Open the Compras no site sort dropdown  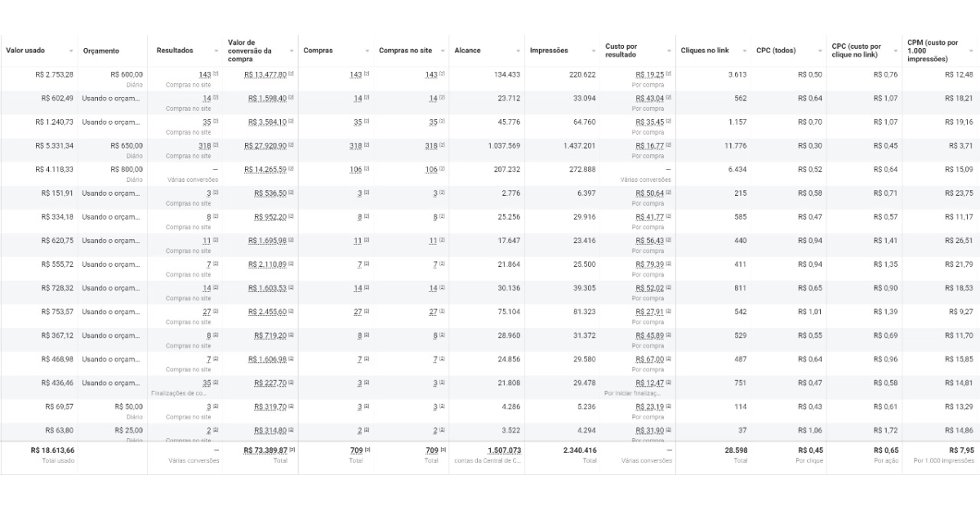point(442,49)
